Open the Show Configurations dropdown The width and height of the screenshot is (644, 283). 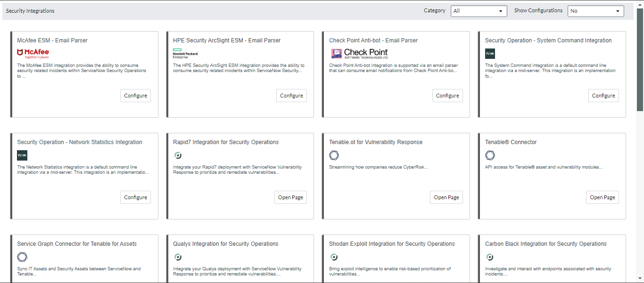tap(595, 10)
